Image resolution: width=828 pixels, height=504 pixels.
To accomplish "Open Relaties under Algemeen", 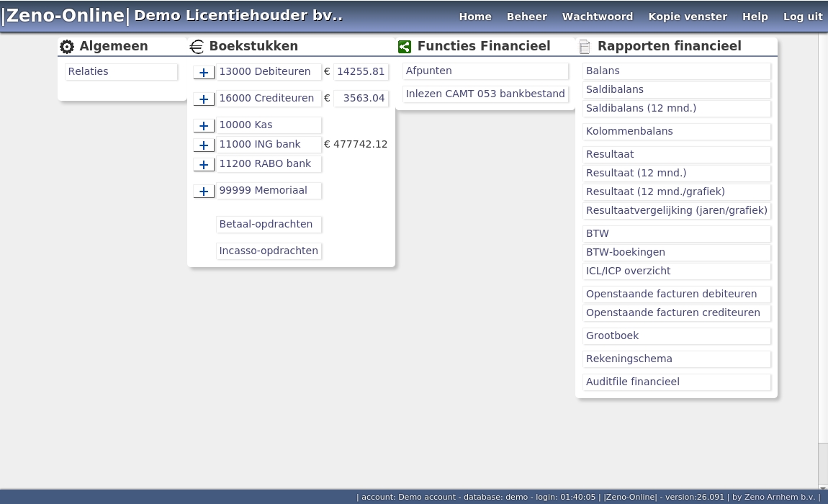I will tap(120, 71).
